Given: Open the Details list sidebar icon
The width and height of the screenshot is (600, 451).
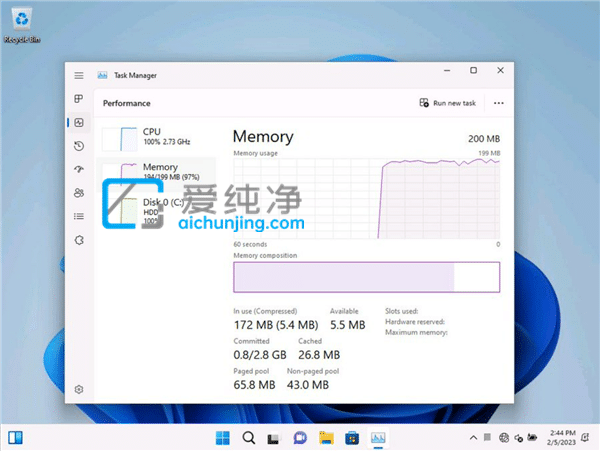Looking at the screenshot, I should tap(79, 217).
